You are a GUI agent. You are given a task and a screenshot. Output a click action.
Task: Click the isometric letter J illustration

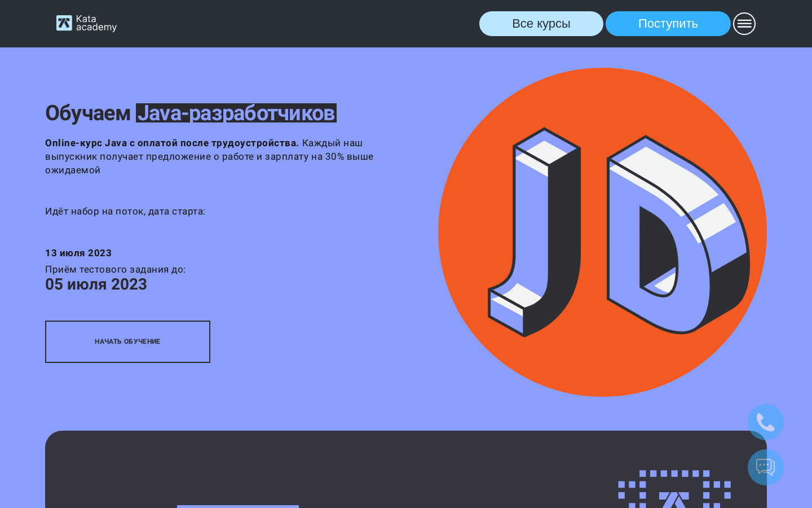tap(535, 232)
